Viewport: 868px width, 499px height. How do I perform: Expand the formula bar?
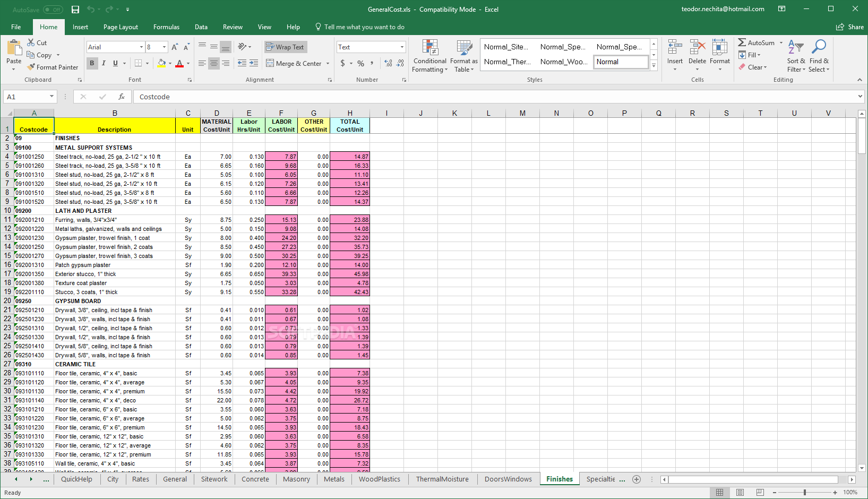point(860,97)
